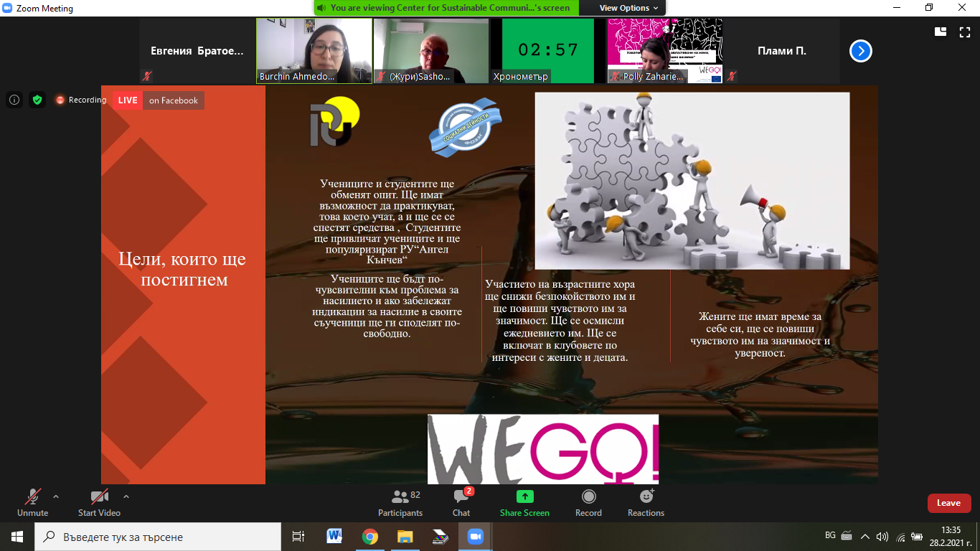This screenshot has height=551, width=980.
Task: Open Google Chrome from the taskbar
Action: (x=369, y=537)
